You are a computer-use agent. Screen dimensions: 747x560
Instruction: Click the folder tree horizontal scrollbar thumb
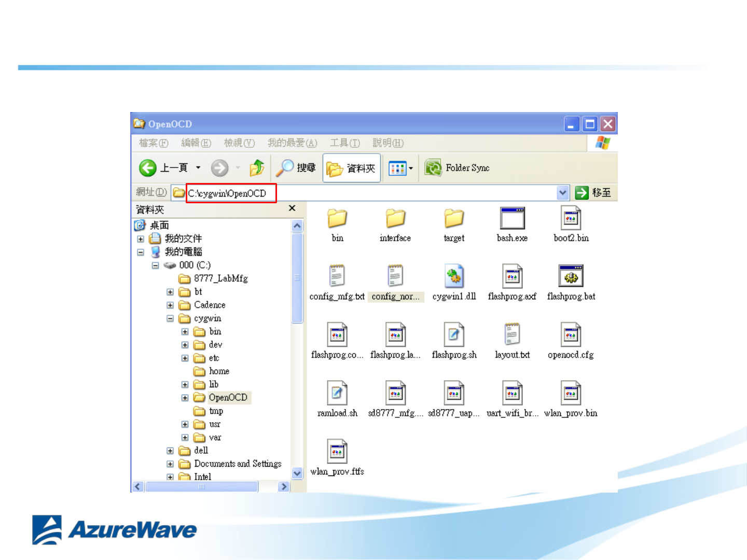202,486
